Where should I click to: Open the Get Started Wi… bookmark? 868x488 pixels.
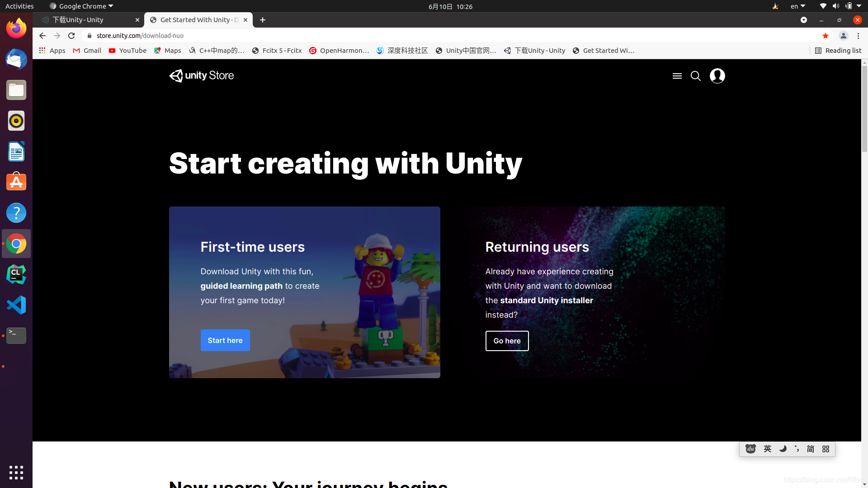click(603, 51)
